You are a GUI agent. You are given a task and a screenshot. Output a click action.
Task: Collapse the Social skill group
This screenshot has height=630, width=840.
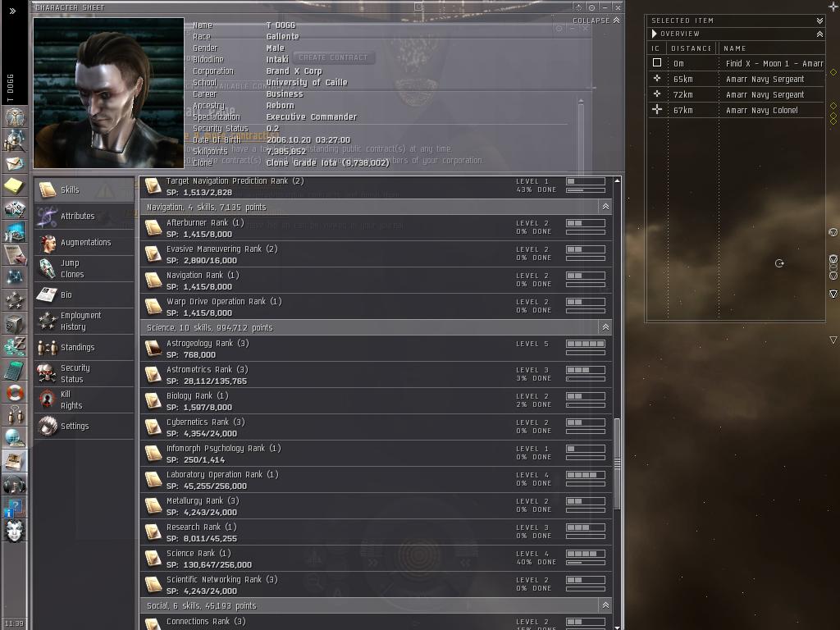click(605, 605)
